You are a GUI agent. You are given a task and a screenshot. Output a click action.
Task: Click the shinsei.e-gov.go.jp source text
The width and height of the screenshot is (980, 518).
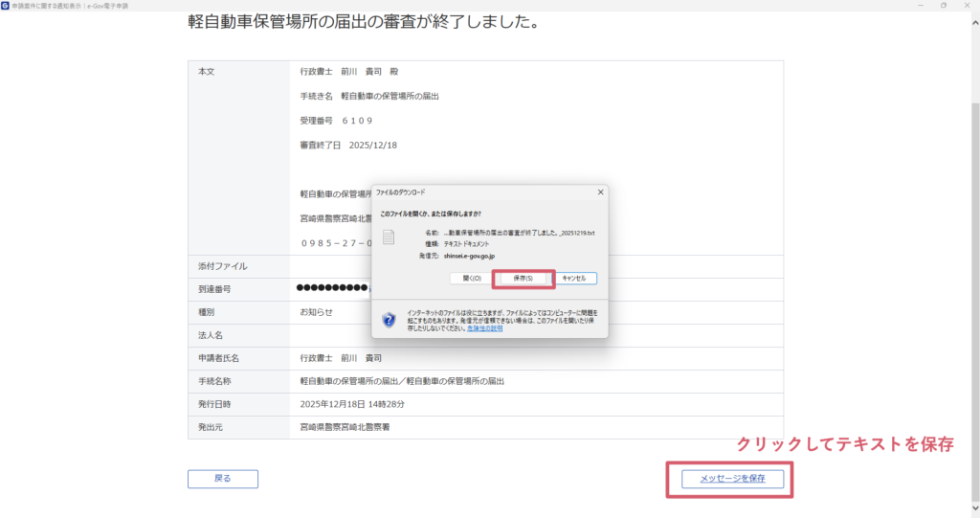tap(469, 256)
